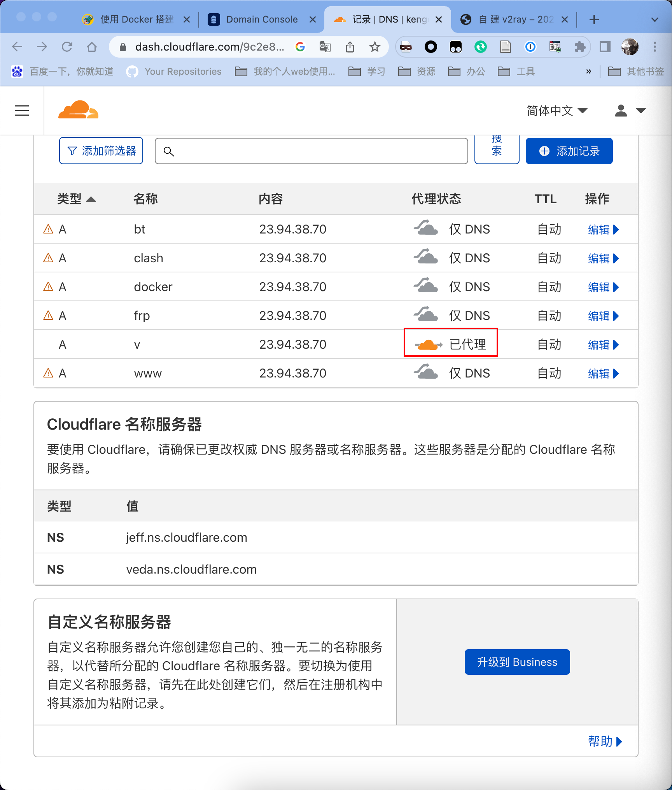The width and height of the screenshot is (672, 790).
Task: Go to browser home page
Action: click(92, 47)
